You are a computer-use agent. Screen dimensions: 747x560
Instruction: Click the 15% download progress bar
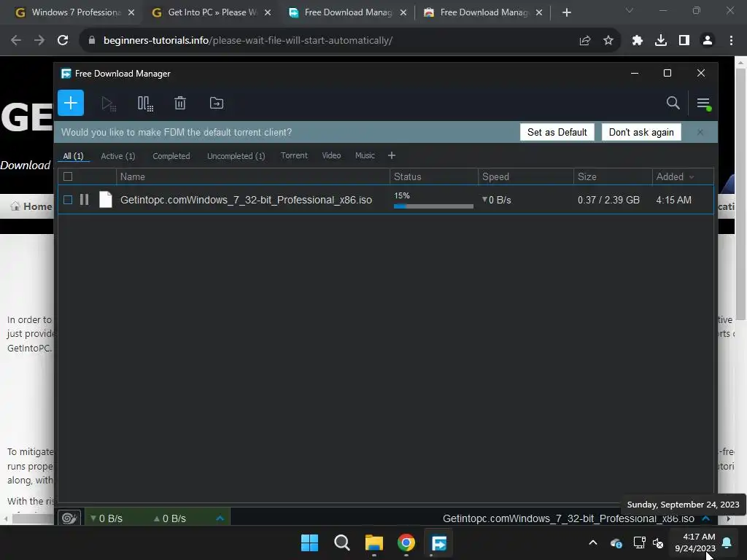(x=433, y=206)
